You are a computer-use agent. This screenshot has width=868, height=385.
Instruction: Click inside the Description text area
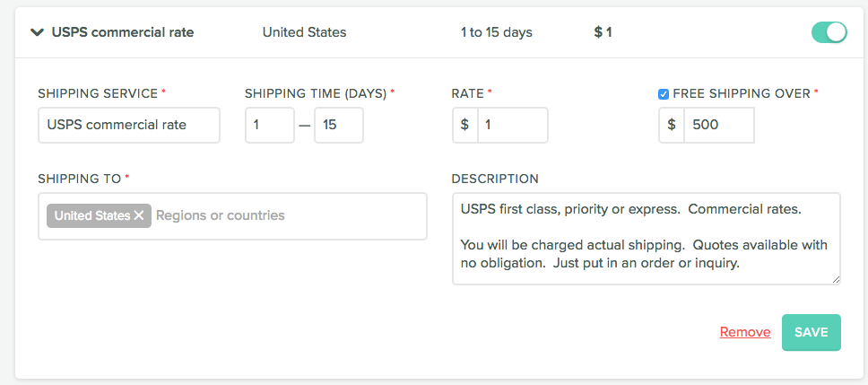pos(646,238)
